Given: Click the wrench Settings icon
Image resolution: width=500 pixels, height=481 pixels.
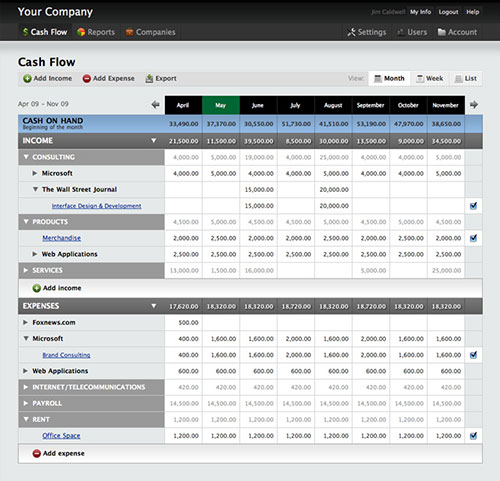Looking at the screenshot, I should (351, 32).
